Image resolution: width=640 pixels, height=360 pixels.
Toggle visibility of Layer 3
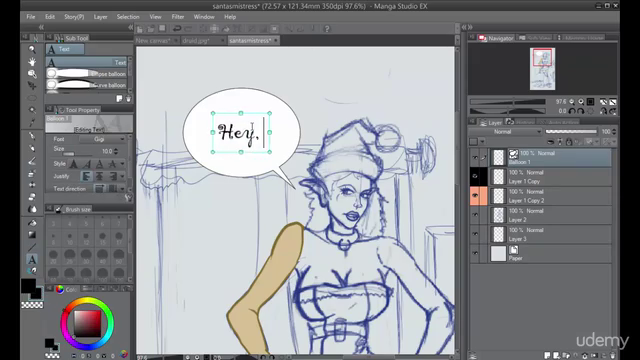[x=475, y=234]
